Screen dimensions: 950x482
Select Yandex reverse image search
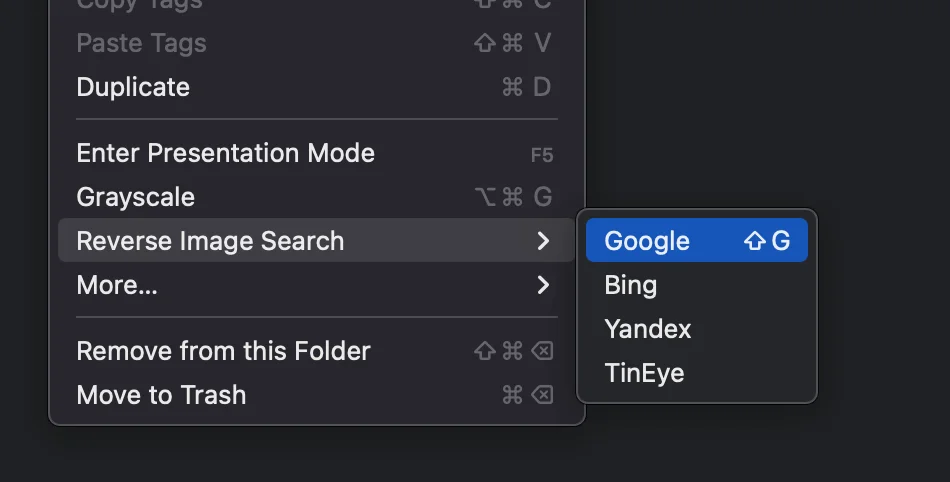coord(648,329)
